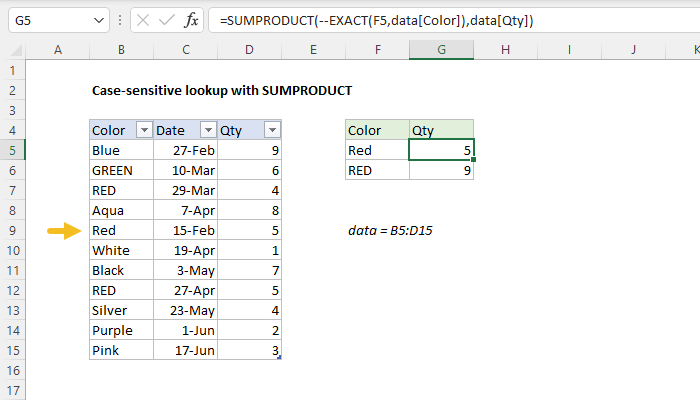Select date cell '3-May'
This screenshot has height=400, width=700.
click(186, 271)
